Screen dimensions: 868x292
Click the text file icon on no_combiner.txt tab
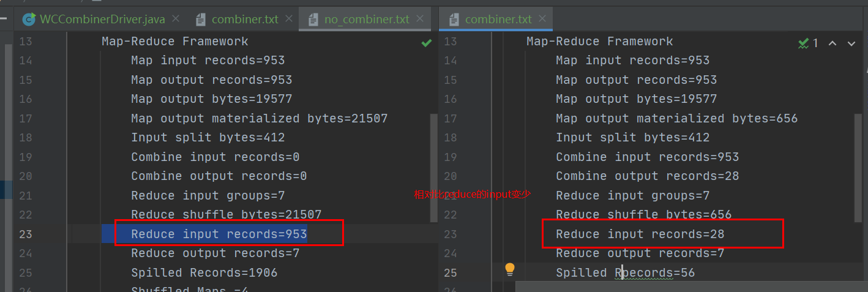coord(313,20)
